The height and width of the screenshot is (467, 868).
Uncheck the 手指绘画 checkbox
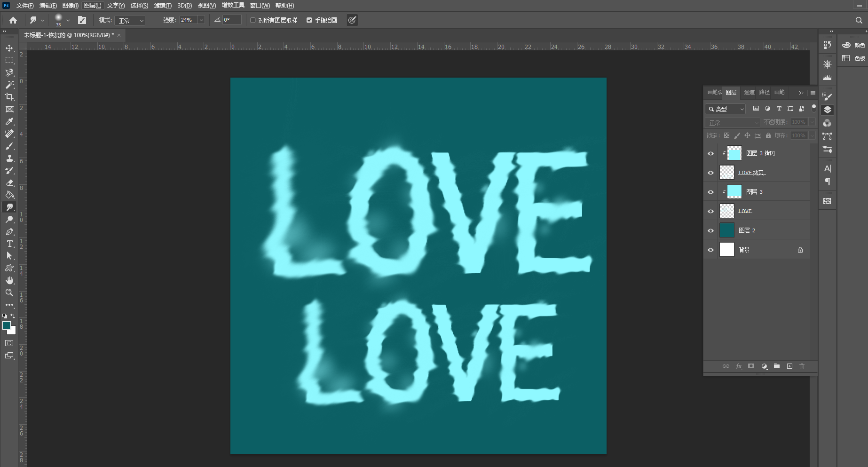click(309, 20)
